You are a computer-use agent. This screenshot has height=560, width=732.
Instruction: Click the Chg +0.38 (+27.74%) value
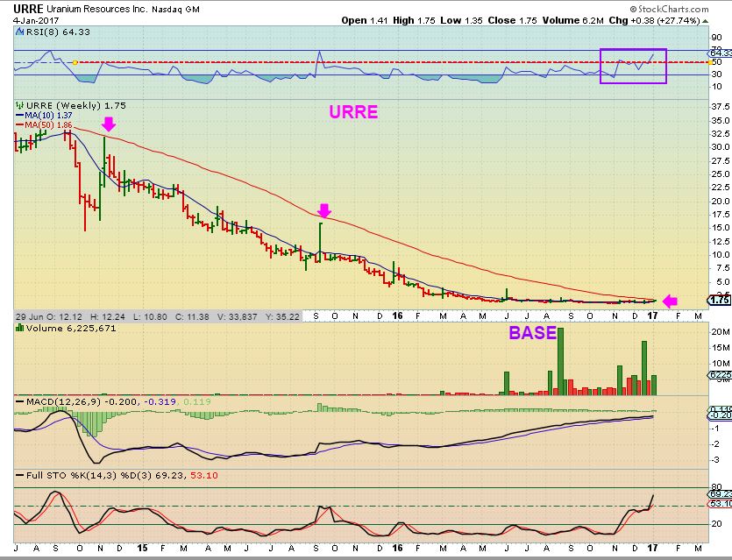(x=655, y=20)
